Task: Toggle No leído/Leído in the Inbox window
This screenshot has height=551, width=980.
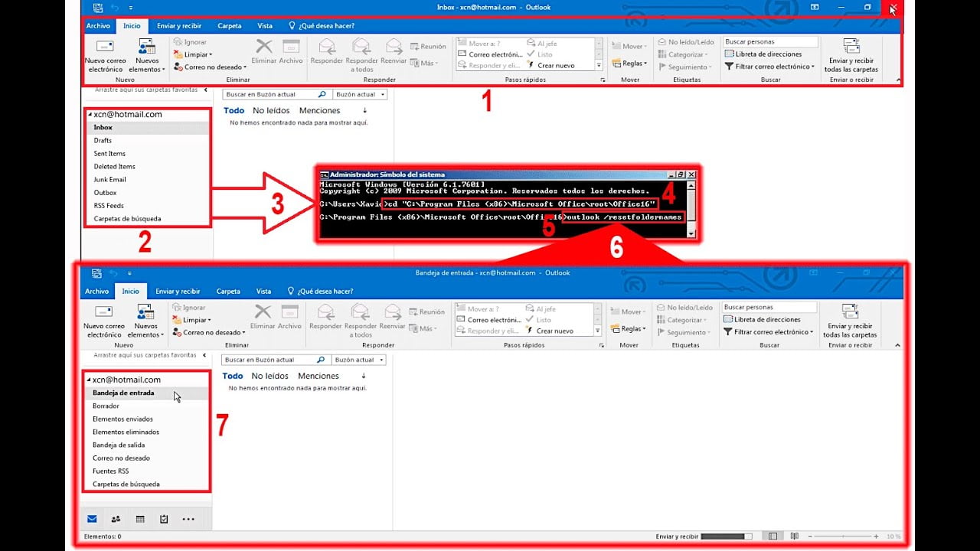Action: pyautogui.click(x=685, y=42)
